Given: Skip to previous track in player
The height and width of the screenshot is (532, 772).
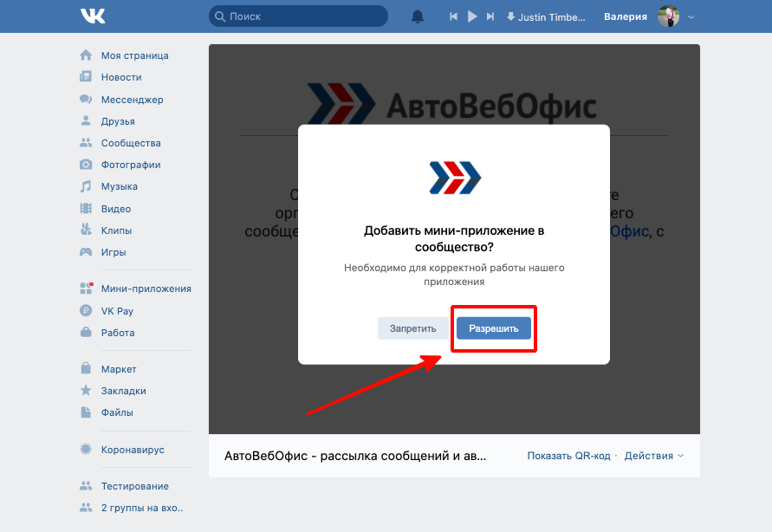Looking at the screenshot, I should (453, 16).
